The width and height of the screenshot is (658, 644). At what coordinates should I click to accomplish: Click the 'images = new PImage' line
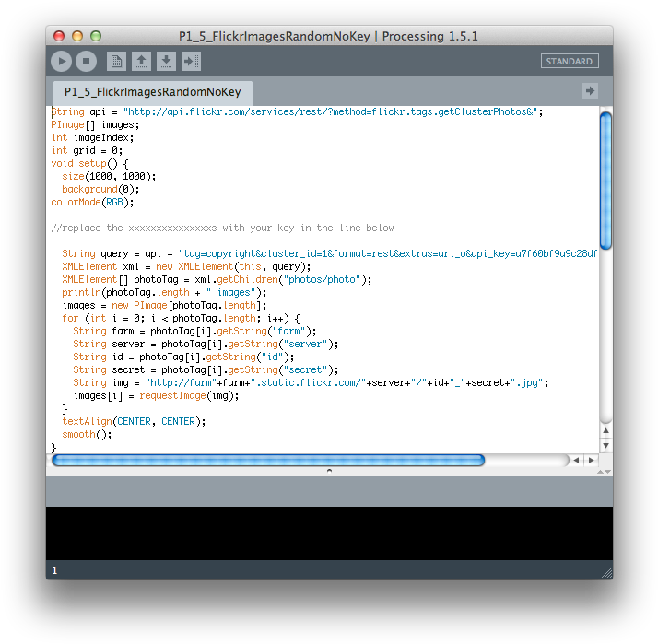pos(164,306)
